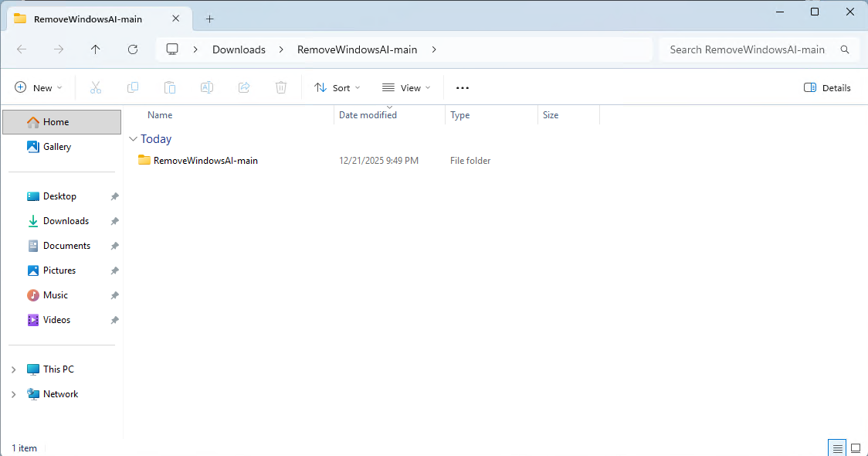This screenshot has width=868, height=456.
Task: Click the Copy icon in toolbar
Action: pyautogui.click(x=133, y=88)
